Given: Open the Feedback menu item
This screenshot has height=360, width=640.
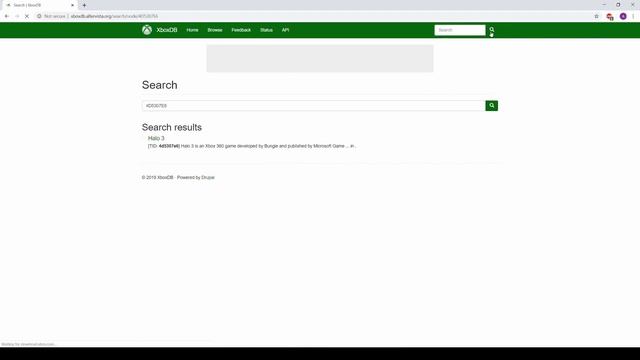Looking at the screenshot, I should [x=241, y=30].
